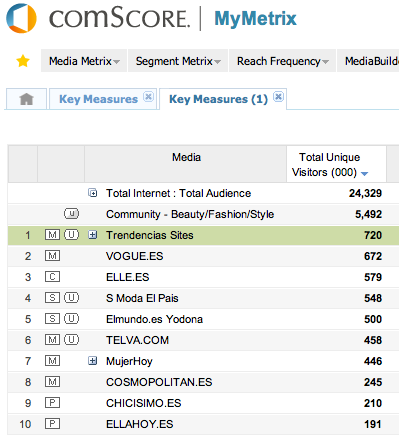This screenshot has width=399, height=435.
Task: Select the COSMOPOLITAN.ES row
Action: [x=203, y=382]
